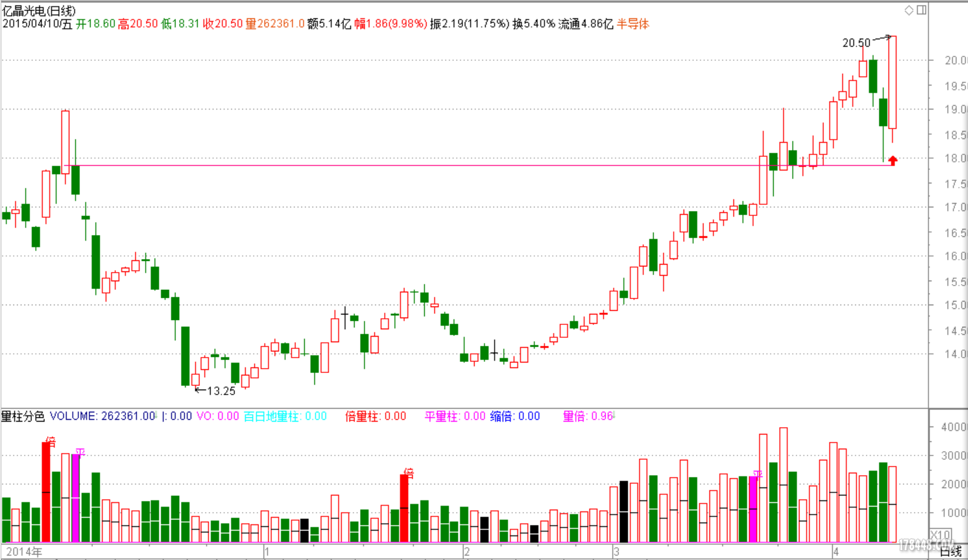Click the X10 volume scale box
The width and height of the screenshot is (968, 560).
tap(940, 535)
